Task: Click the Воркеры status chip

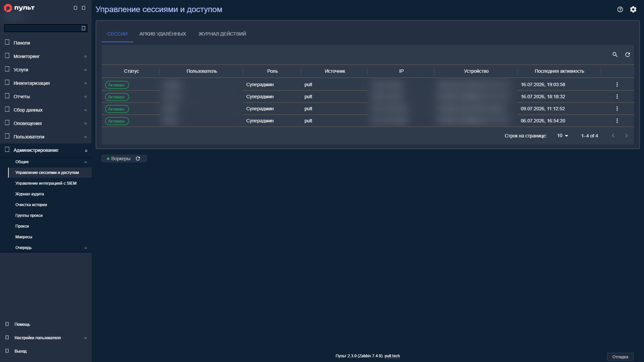Action: click(x=124, y=159)
